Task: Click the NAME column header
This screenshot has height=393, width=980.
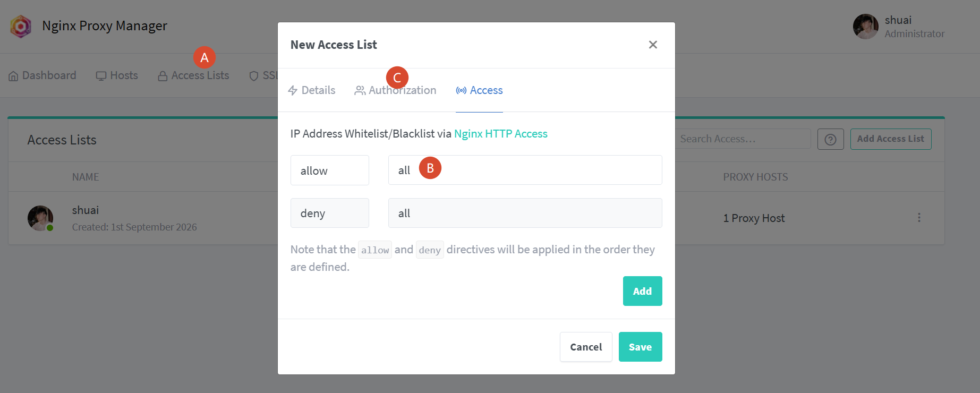Action: (86, 177)
